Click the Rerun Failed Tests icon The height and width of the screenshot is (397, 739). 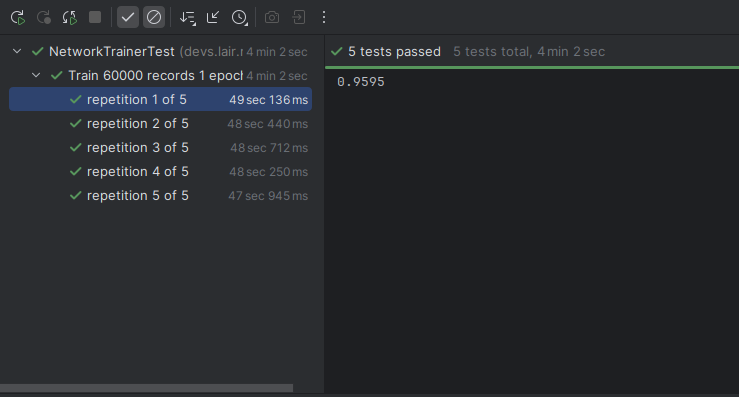pos(44,17)
